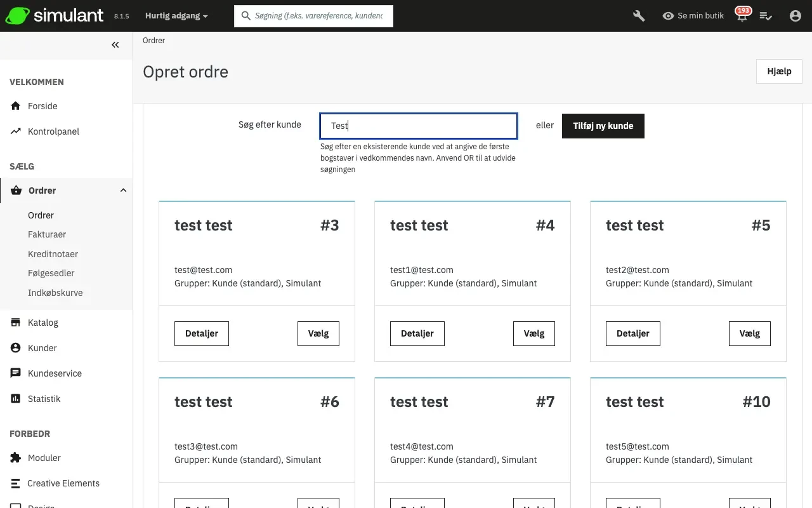Viewport: 812px width, 508px height.
Task: Open the user profile avatar icon
Action: tap(795, 16)
